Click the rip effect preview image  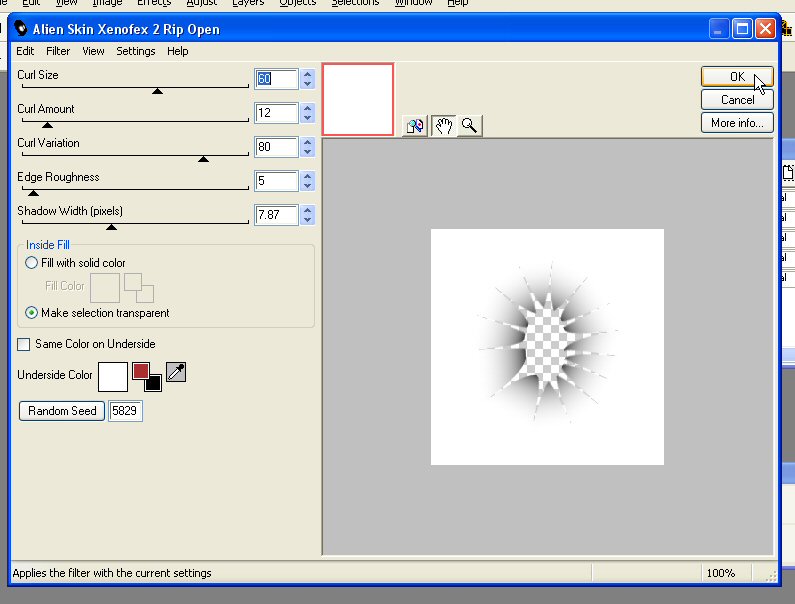point(547,347)
